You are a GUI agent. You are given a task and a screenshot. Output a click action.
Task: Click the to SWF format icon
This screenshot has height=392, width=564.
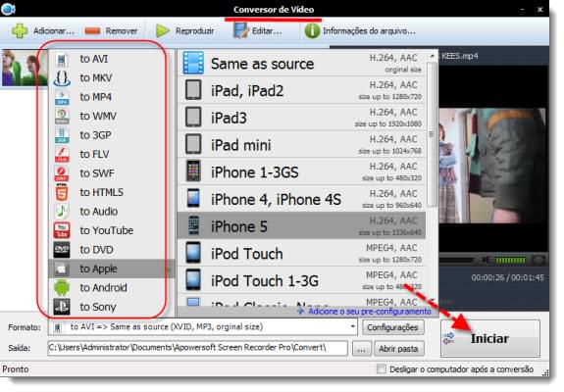[x=62, y=173]
